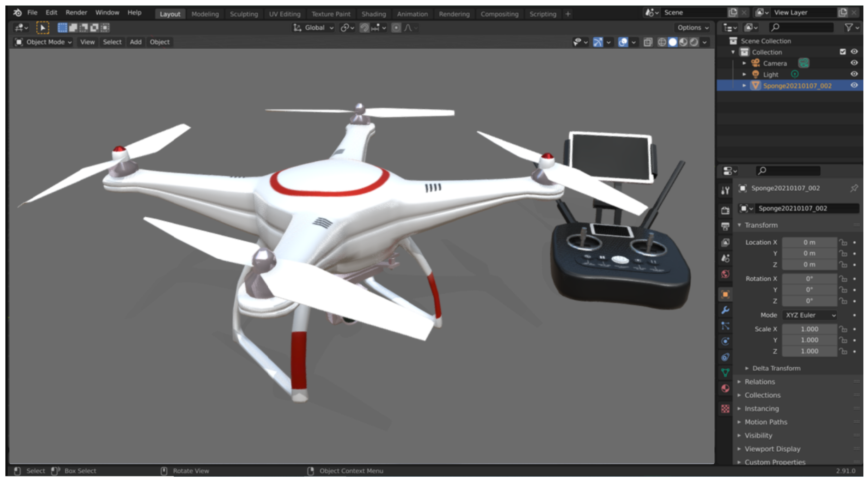Uncheck the Collection exclude checkbox
The width and height of the screenshot is (868, 482).
click(x=843, y=52)
